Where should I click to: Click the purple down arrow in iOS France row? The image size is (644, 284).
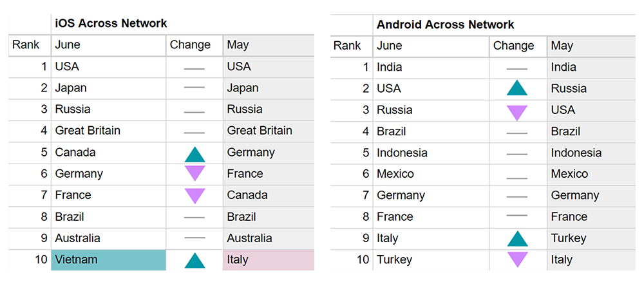pyautogui.click(x=194, y=195)
